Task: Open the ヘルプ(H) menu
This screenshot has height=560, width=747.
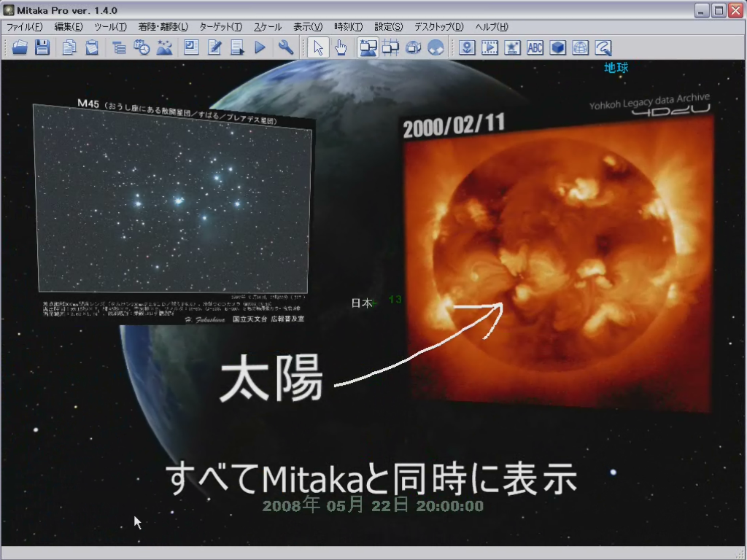Action: tap(492, 27)
